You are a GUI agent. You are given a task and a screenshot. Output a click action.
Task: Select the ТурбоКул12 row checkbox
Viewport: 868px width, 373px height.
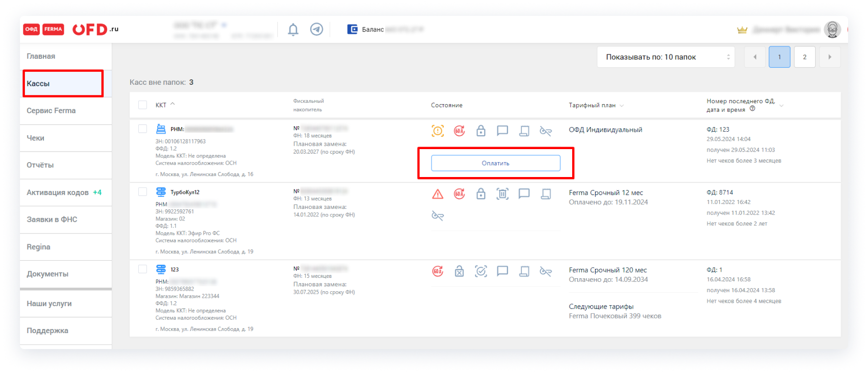tap(143, 191)
